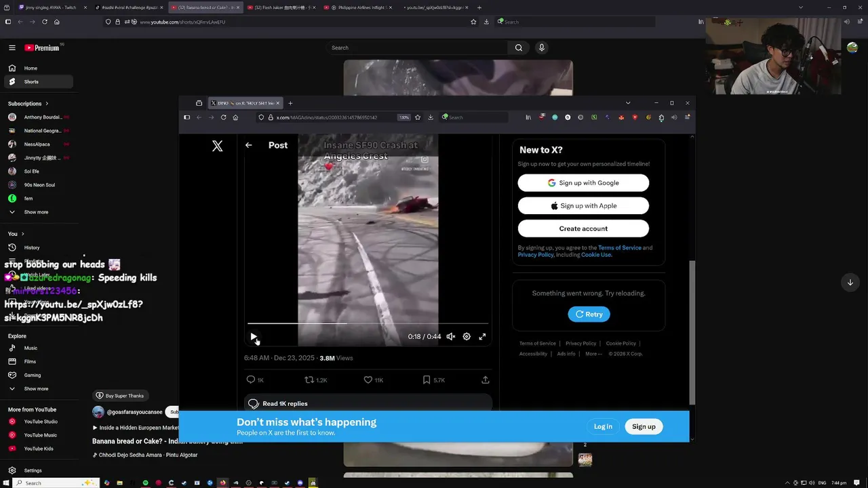This screenshot has height=488, width=868.
Task: Open Shorts in YouTube sidebar
Action: pos(37,81)
